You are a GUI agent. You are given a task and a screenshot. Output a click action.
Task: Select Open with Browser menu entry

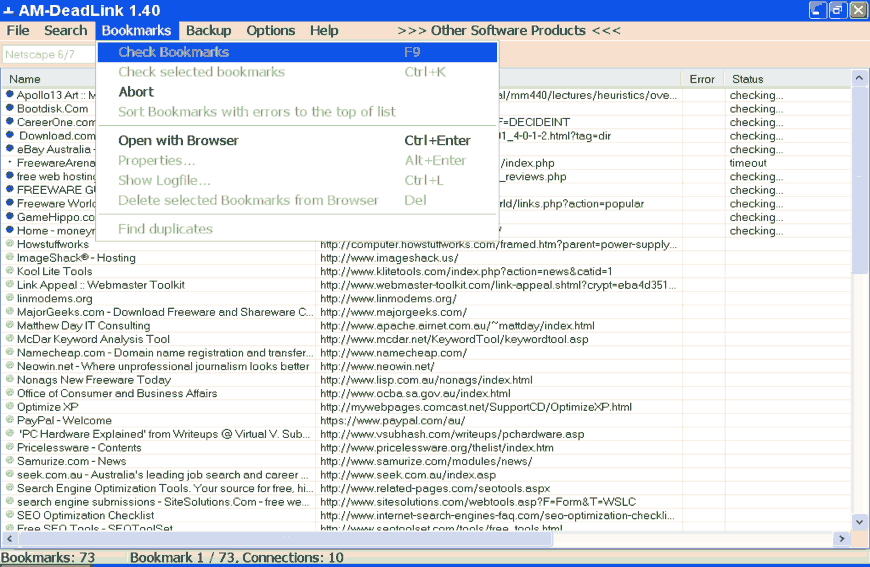[x=297, y=141]
